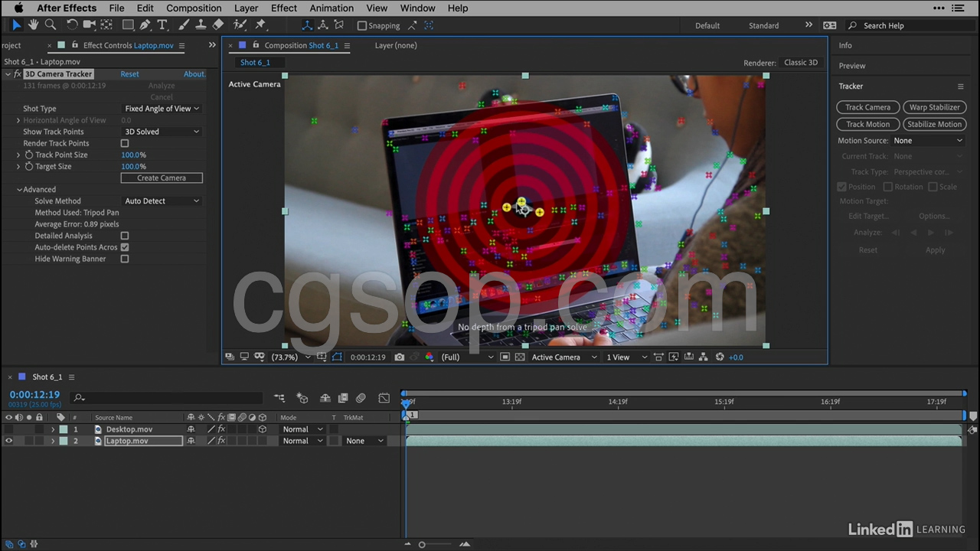This screenshot has height=551, width=980.
Task: Toggle the Snapping checkbox
Action: [362, 25]
